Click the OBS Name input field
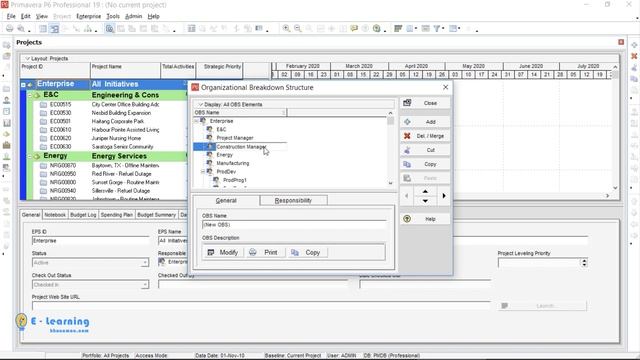This screenshot has width=640, height=360. (x=294, y=225)
